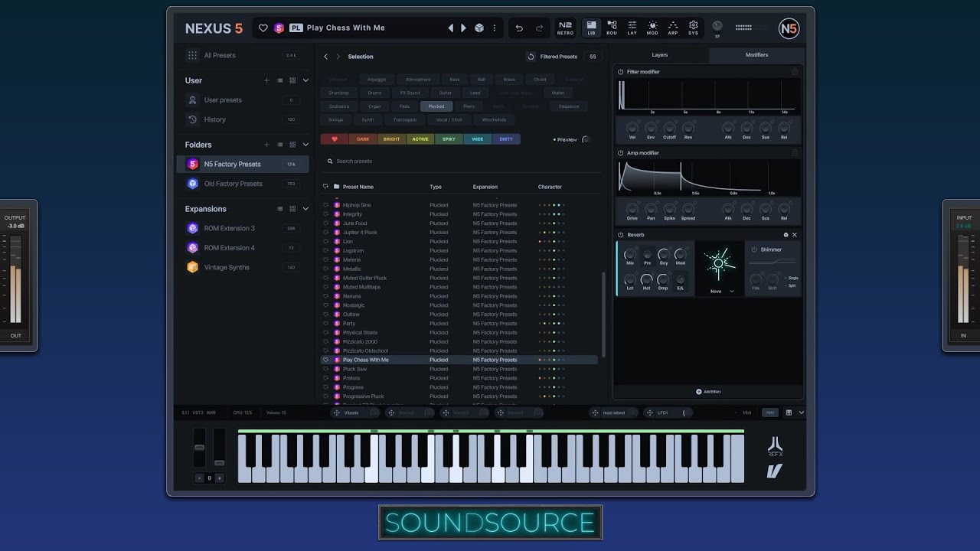Add a new folder in Folders
980x551 pixels.
click(266, 145)
